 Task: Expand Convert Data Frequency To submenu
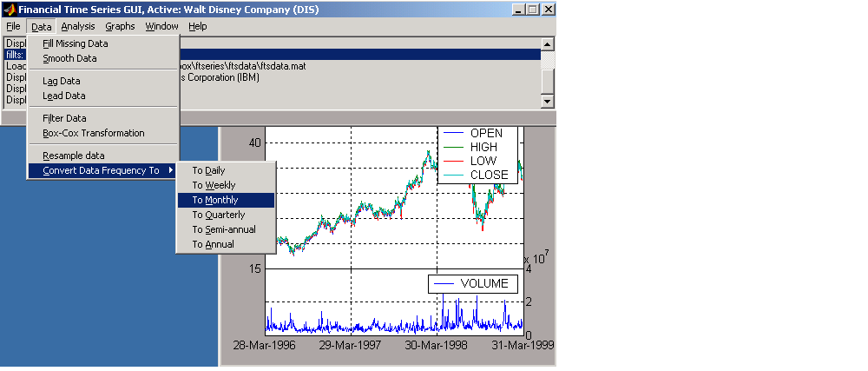tap(101, 170)
